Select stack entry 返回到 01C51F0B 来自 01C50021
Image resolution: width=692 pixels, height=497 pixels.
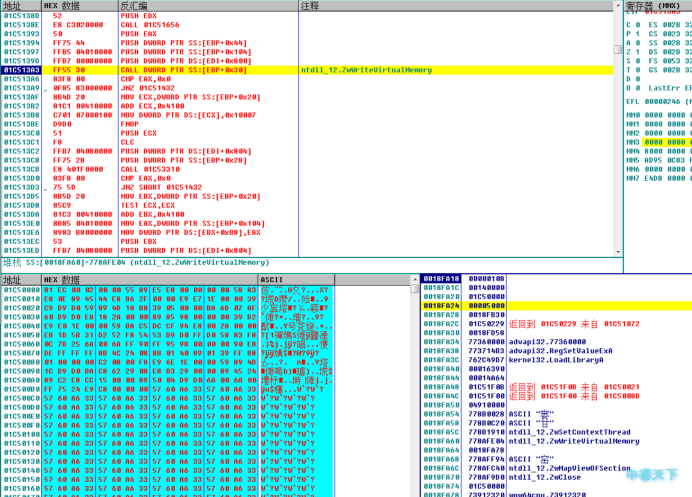pyautogui.click(x=574, y=387)
